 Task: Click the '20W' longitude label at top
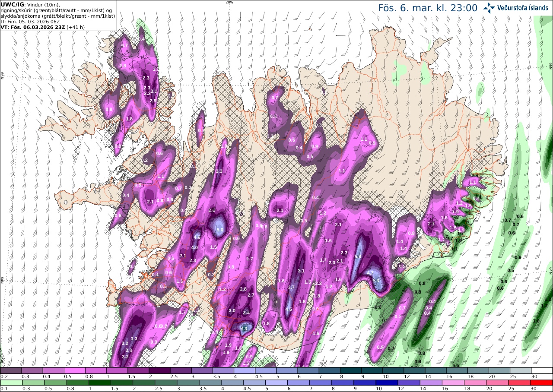(229, 2)
